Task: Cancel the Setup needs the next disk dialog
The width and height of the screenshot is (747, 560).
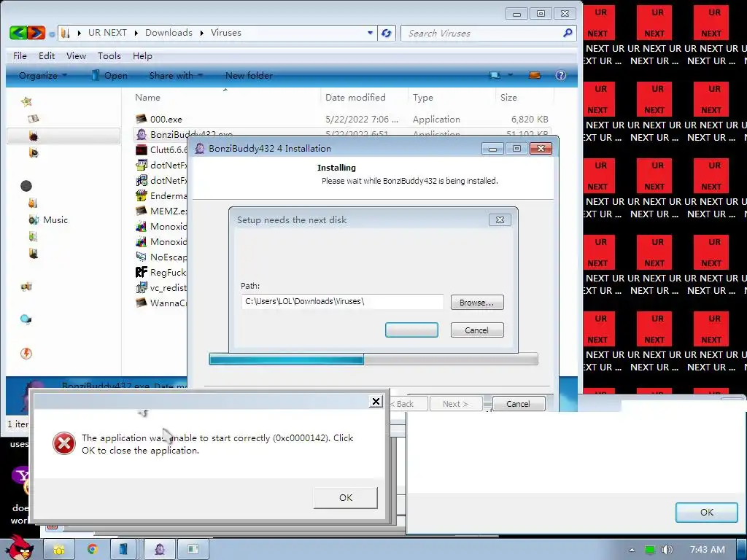Action: coord(477,330)
